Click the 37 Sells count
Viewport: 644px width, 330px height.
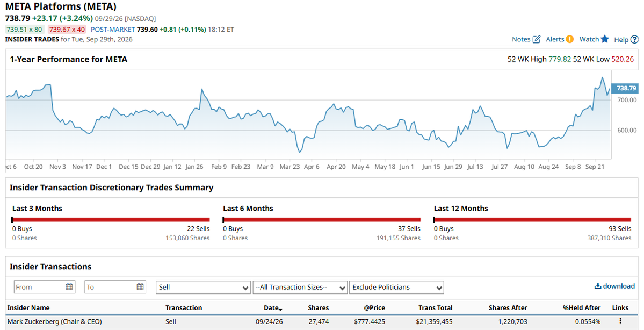[x=409, y=229]
